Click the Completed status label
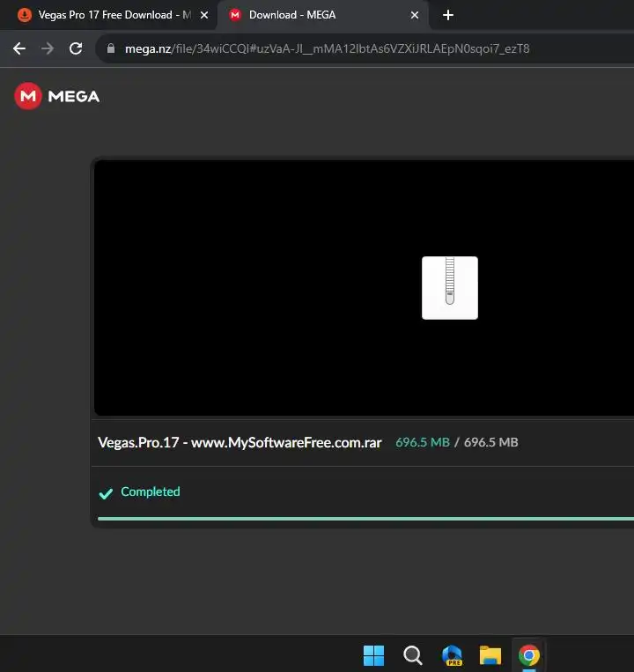634x672 pixels. 151,491
